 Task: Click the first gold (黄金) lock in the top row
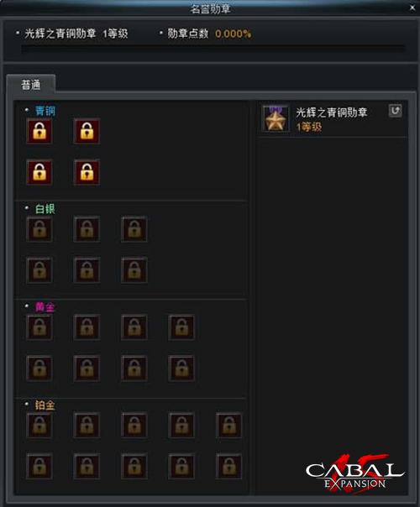point(39,327)
